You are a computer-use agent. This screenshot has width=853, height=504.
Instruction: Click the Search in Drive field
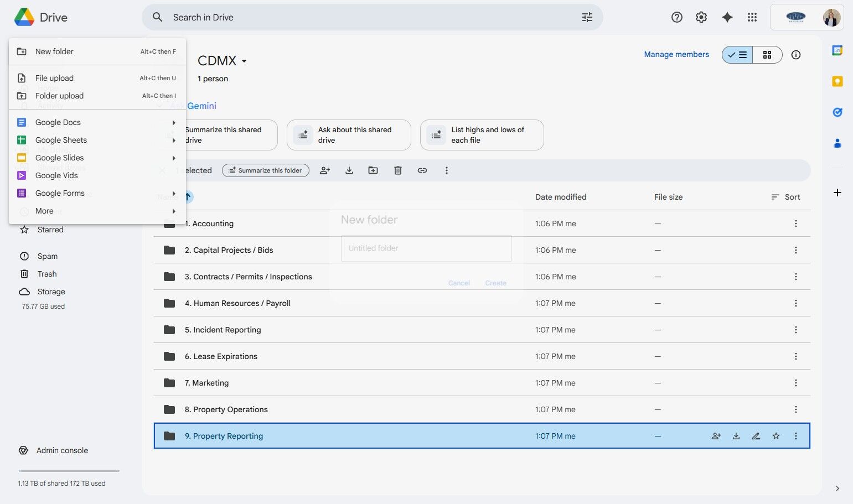372,17
